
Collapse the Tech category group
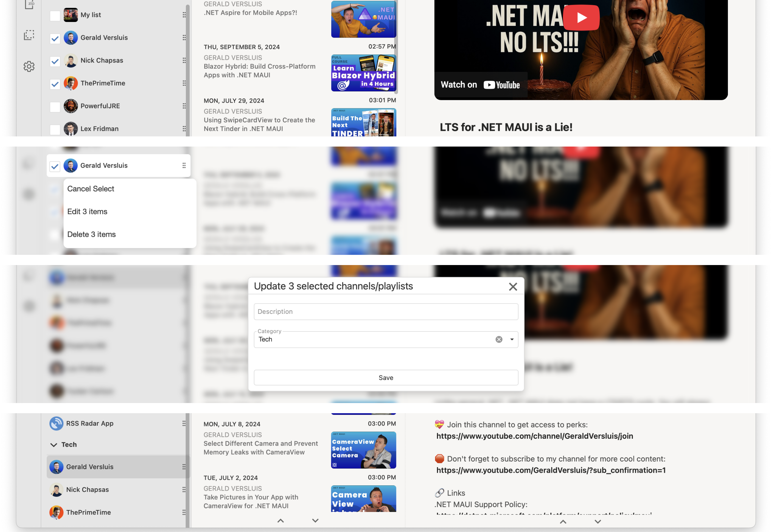pyautogui.click(x=54, y=445)
